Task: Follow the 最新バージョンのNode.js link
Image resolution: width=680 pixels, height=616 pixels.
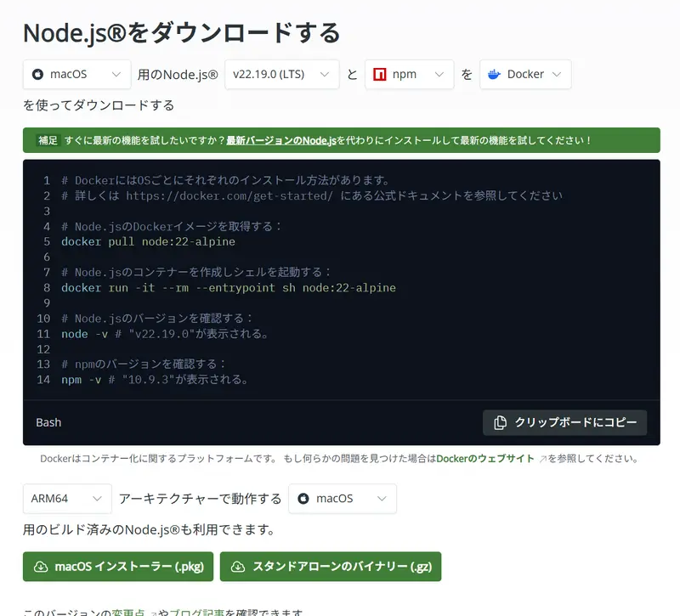Action: tap(281, 140)
